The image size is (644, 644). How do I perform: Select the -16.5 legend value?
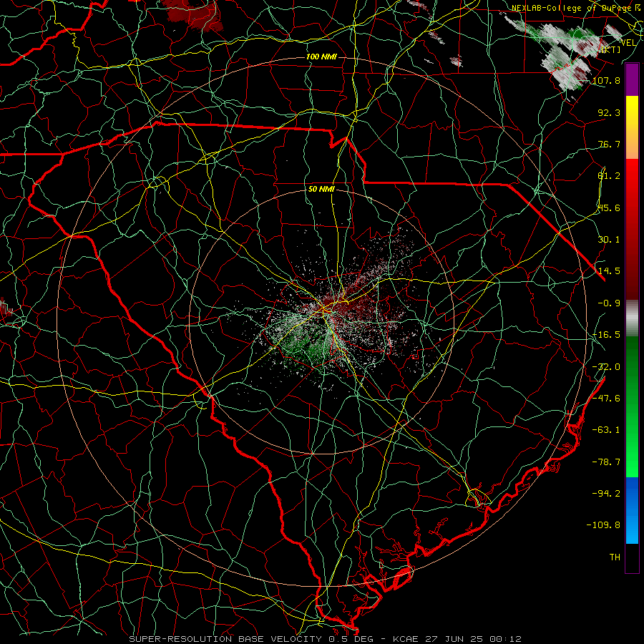coord(606,335)
